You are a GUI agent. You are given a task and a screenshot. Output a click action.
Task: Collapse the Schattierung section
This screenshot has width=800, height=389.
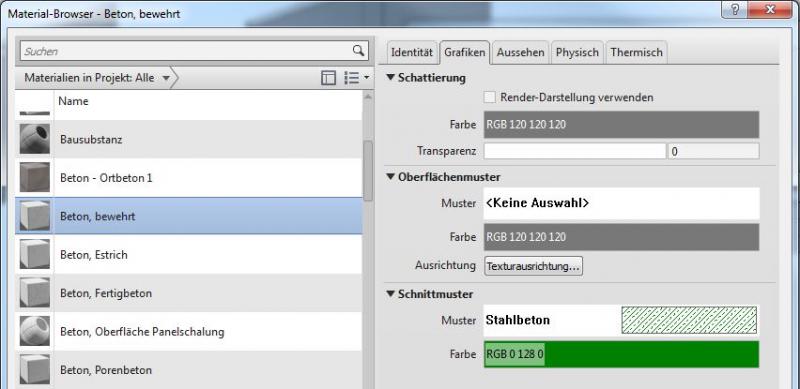coord(391,78)
